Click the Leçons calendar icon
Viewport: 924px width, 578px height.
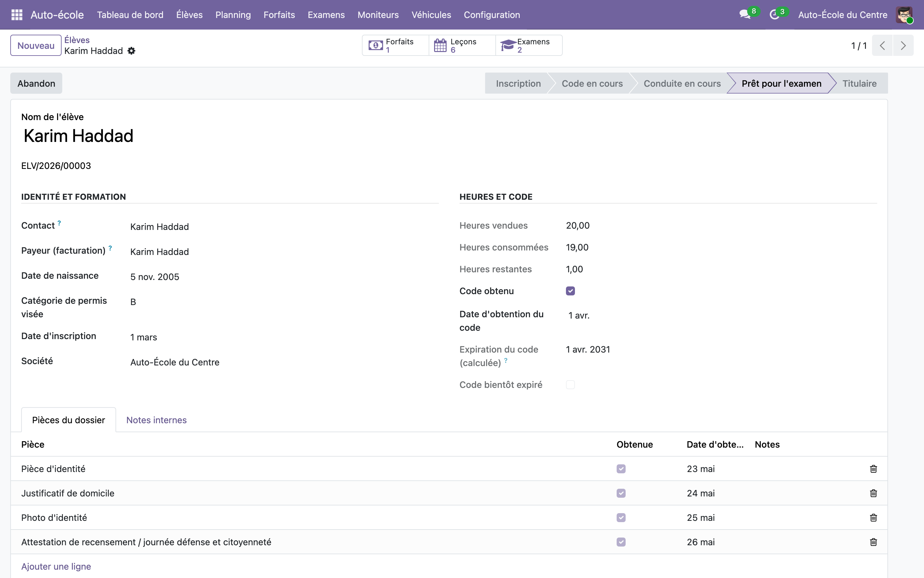440,46
